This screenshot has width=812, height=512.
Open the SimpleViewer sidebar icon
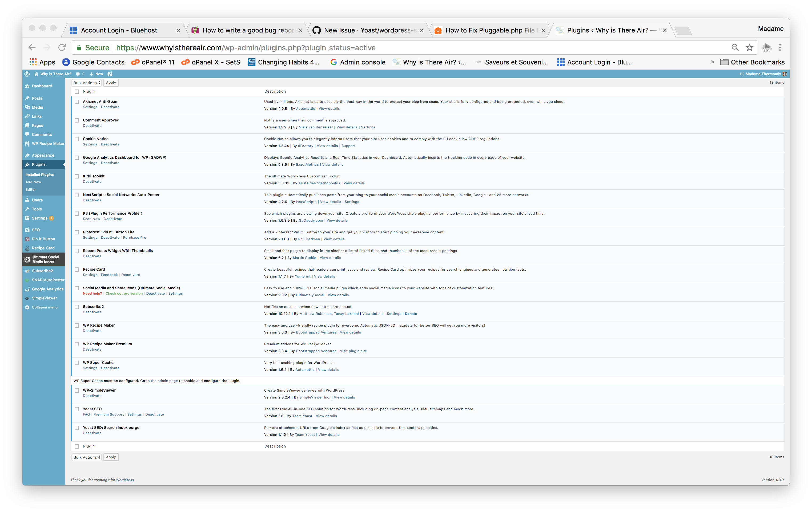[27, 298]
